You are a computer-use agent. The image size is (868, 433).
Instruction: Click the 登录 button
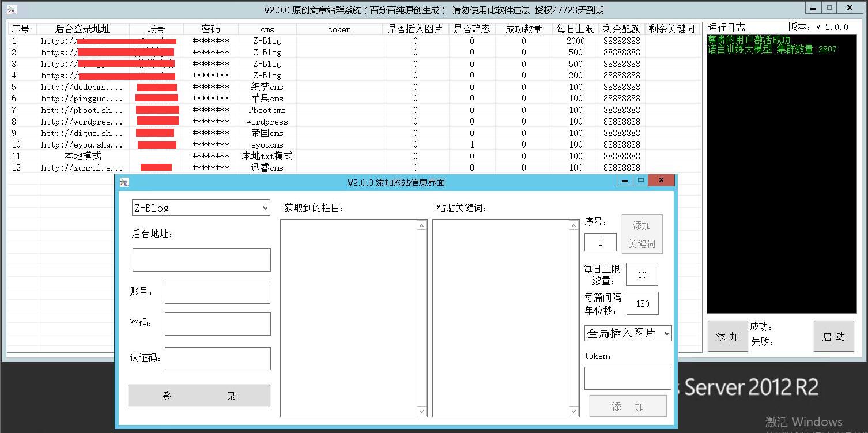[199, 396]
